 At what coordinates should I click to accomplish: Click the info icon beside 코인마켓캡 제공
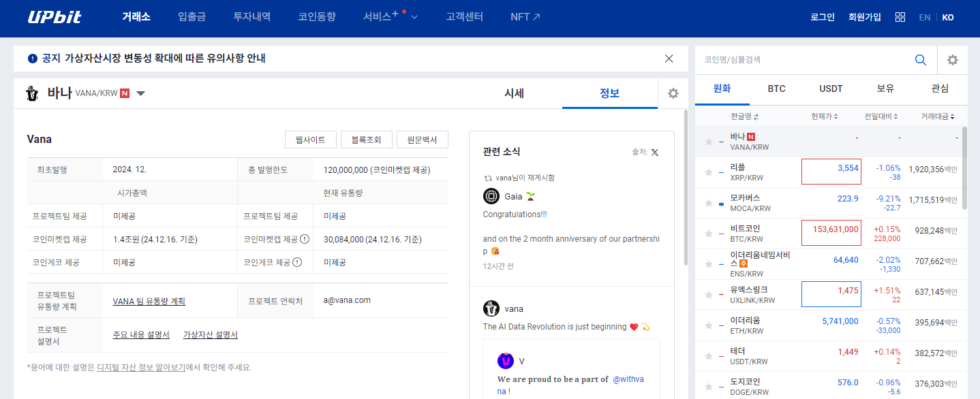tap(304, 239)
